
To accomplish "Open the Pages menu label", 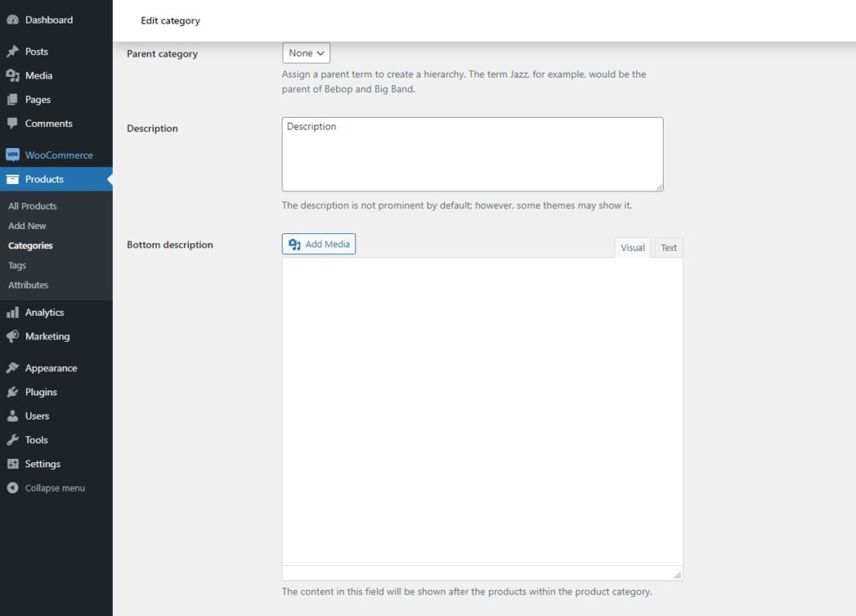I will pos(38,99).
